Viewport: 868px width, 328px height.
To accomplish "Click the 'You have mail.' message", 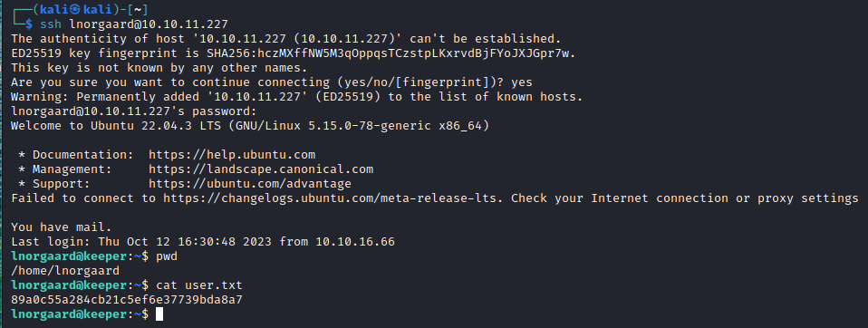I will tap(62, 227).
